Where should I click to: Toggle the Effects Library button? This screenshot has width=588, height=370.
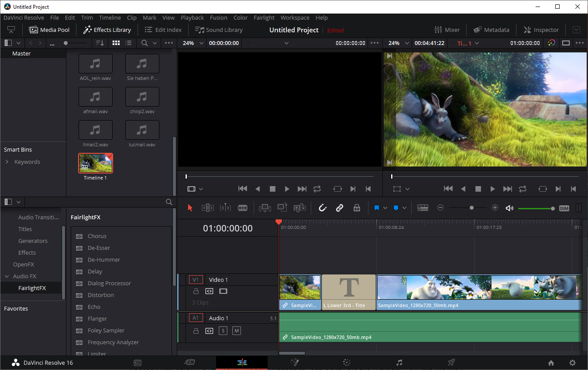(107, 30)
